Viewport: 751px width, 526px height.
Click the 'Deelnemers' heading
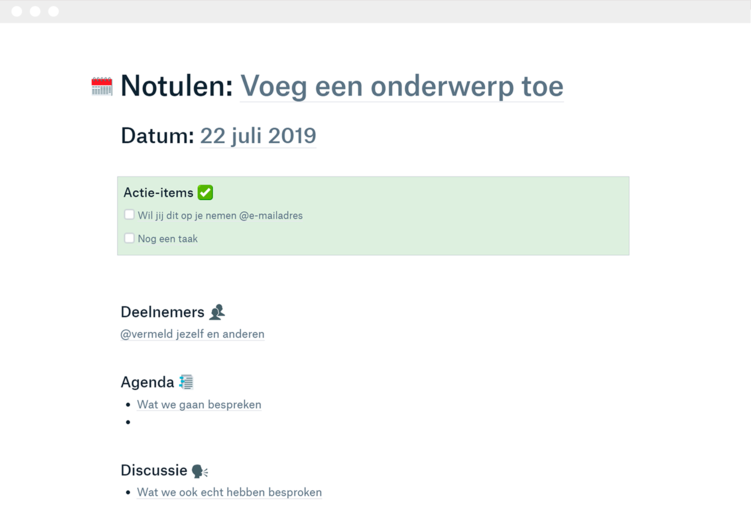pyautogui.click(x=162, y=312)
